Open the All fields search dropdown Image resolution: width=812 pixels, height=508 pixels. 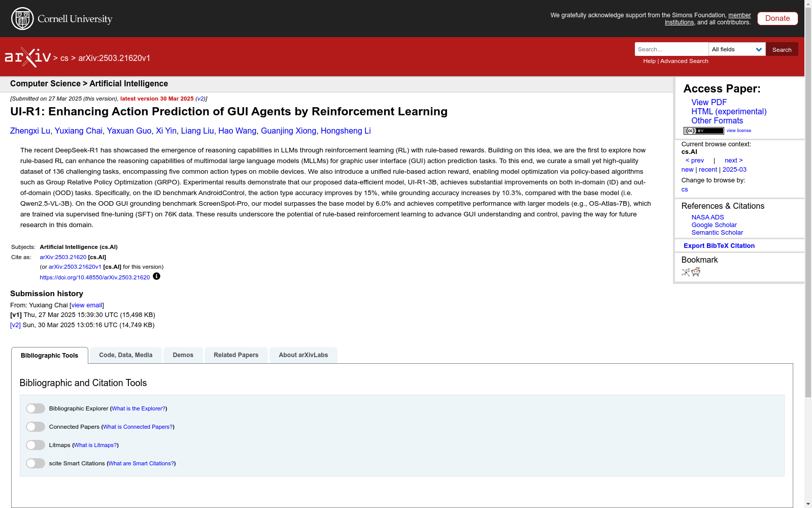[x=737, y=49]
